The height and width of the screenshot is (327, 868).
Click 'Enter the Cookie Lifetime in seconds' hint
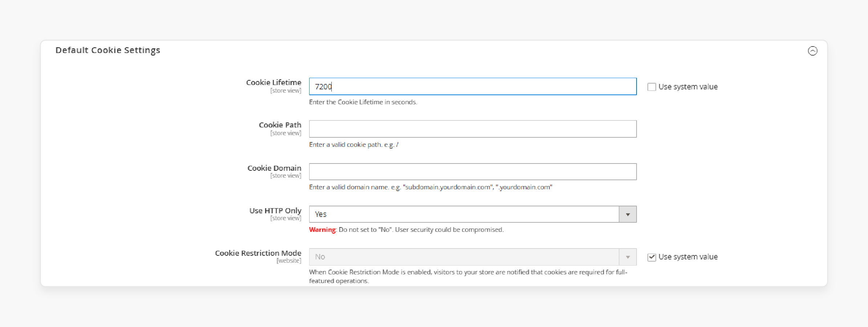[363, 102]
